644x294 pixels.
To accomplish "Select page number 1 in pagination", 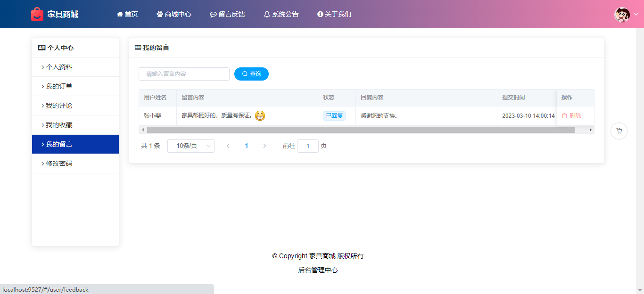I will point(247,146).
